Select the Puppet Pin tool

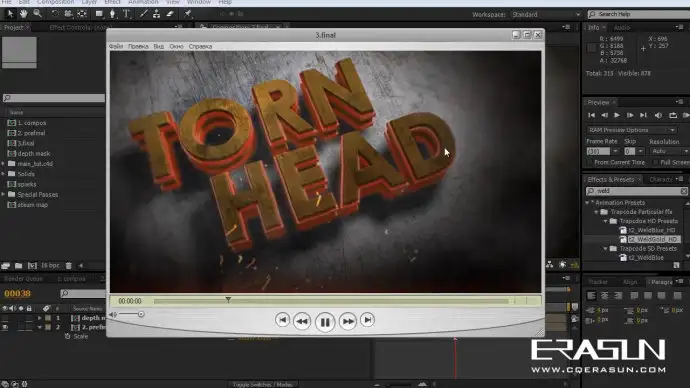(x=188, y=14)
